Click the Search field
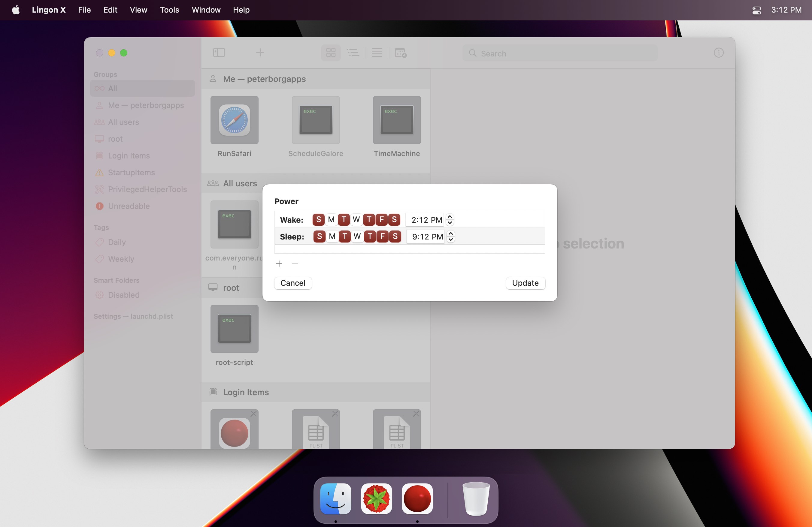Viewport: 812px width, 527px height. tap(560, 53)
